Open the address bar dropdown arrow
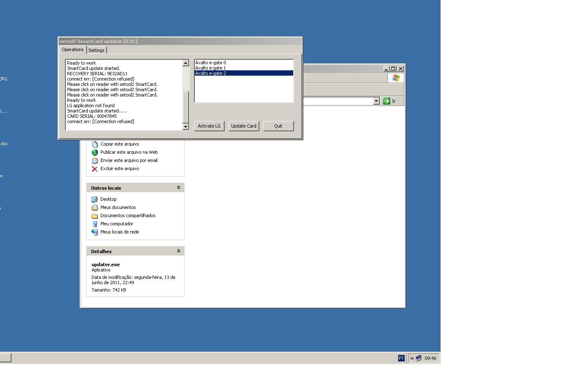This screenshot has width=588, height=368. click(376, 101)
